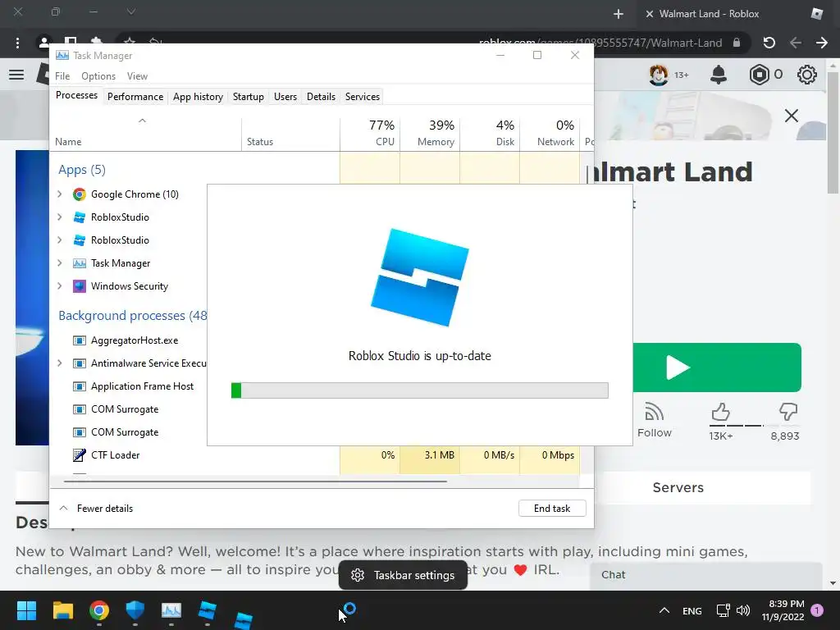Click the green Play button on Roblox

pyautogui.click(x=717, y=367)
